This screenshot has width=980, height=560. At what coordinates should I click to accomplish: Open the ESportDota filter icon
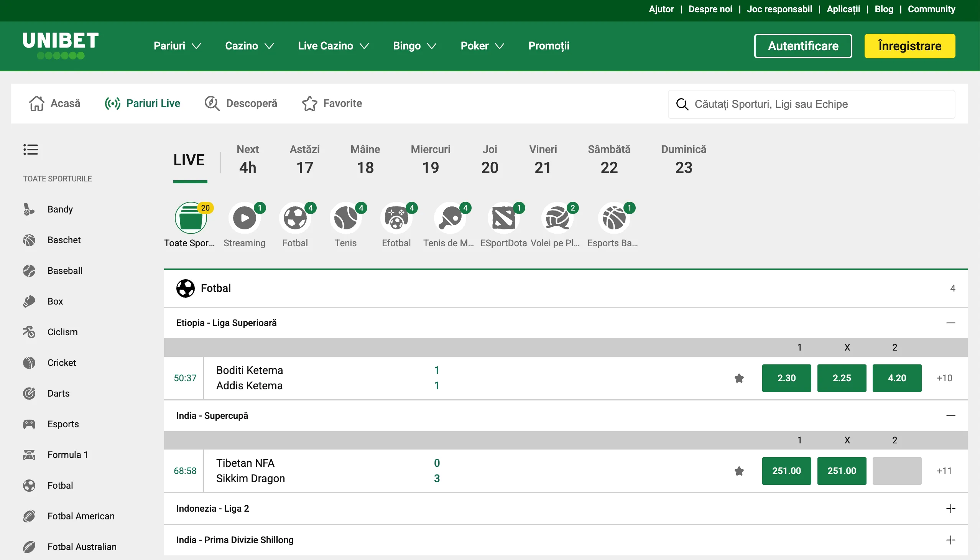click(504, 218)
